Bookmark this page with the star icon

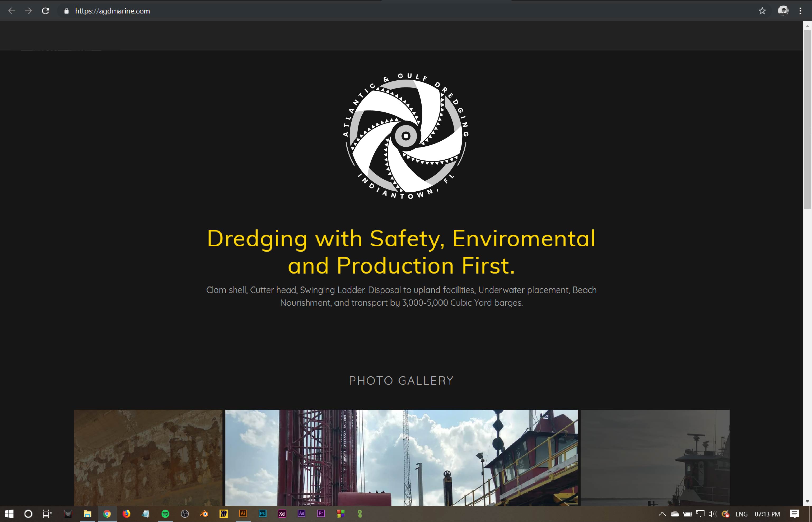pos(762,11)
